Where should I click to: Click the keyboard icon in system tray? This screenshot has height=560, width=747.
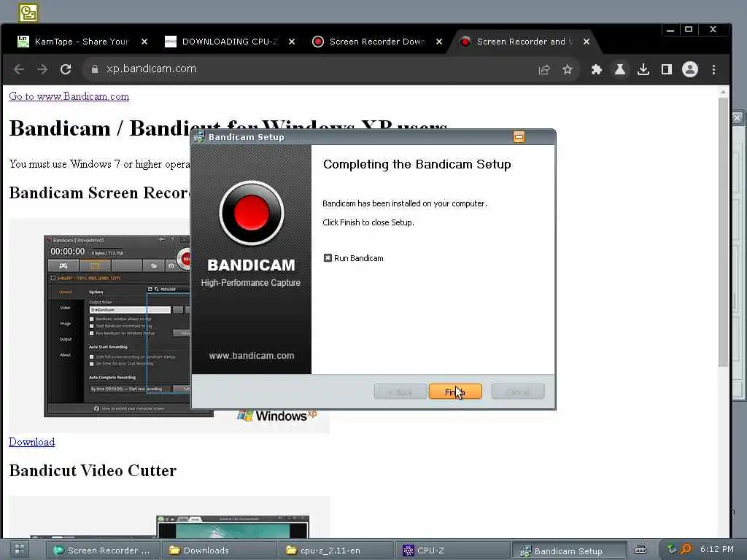pyautogui.click(x=640, y=550)
